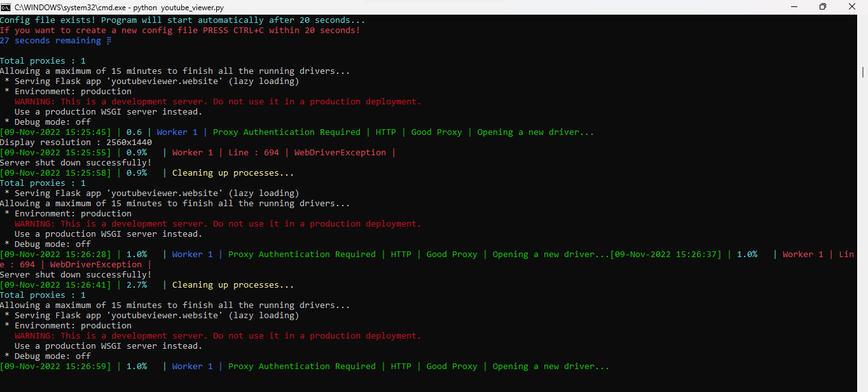Click the vertical scrollbar thumb
Screen dimensions: 868x392
(863, 71)
